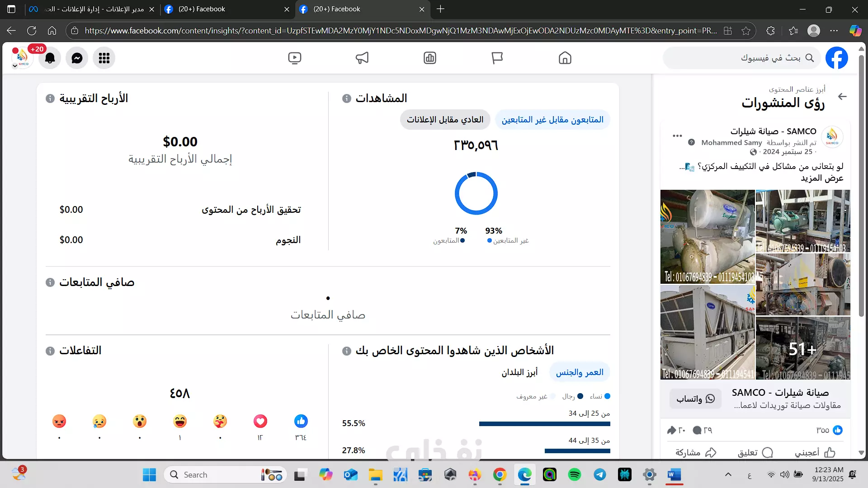The image size is (868, 488).
Task: Open Messenger chats icon
Action: point(77,58)
